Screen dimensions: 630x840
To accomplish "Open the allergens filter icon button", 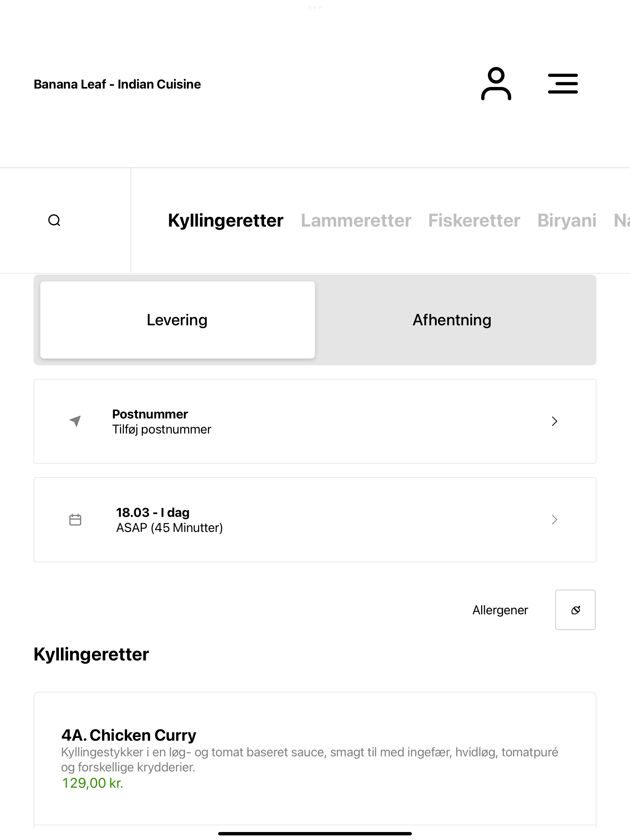I will tap(575, 610).
